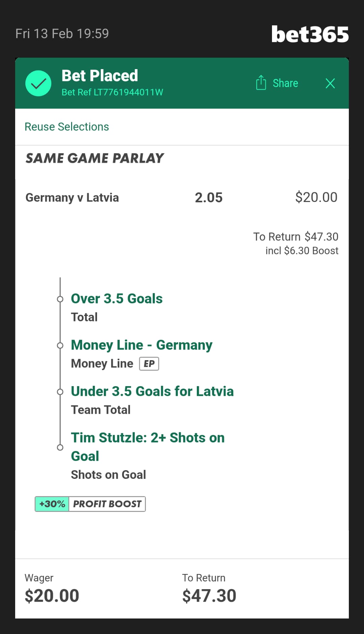Tap the +30% boost badge
364x634 pixels.
pyautogui.click(x=52, y=504)
